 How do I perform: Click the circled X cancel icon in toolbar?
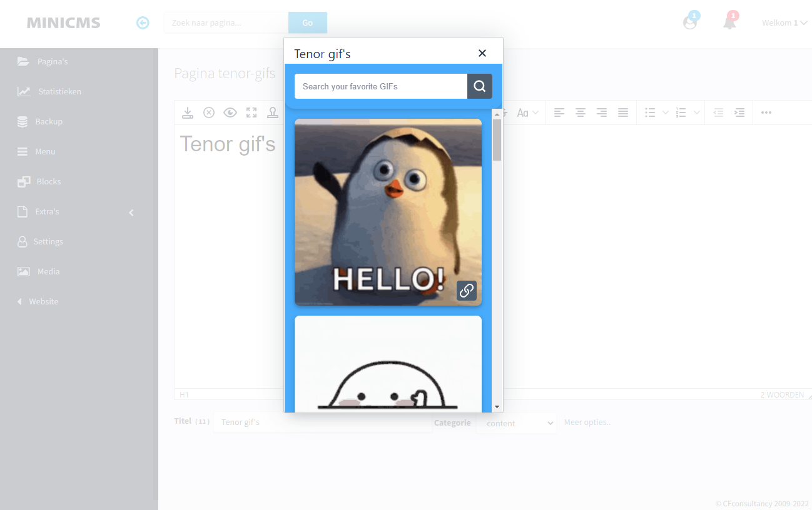(x=209, y=112)
